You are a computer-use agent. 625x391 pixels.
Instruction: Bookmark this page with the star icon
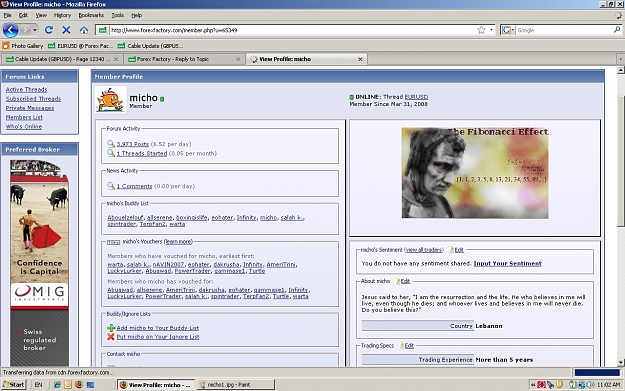click(x=481, y=30)
